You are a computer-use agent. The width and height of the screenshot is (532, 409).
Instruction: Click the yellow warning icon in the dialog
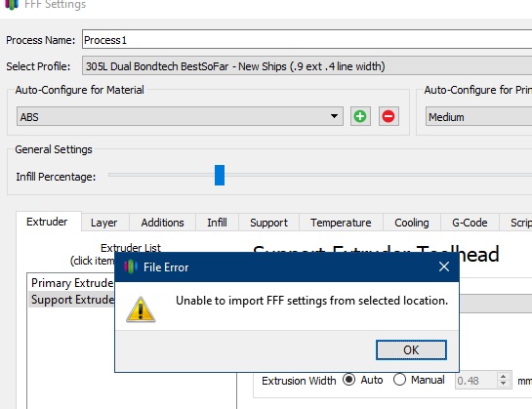pos(141,309)
